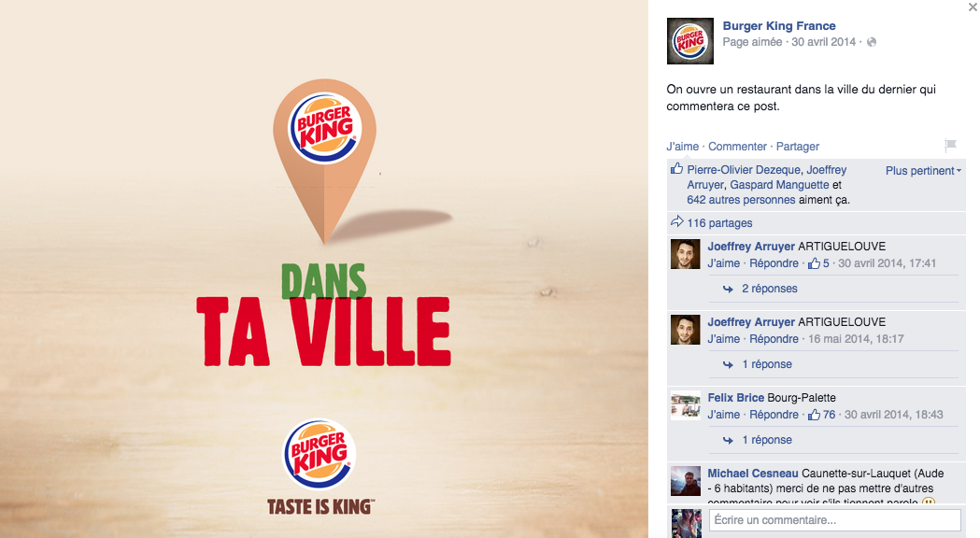Expand 2 réponses under first comment
Screen dimensions: 980x538
(770, 288)
